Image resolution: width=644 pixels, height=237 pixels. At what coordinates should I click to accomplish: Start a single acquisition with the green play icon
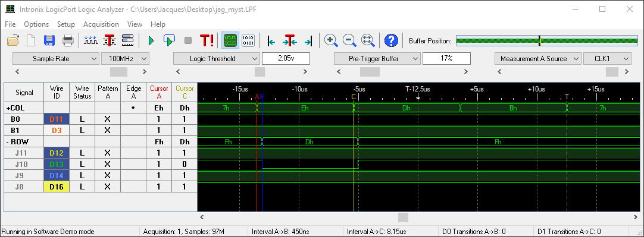[x=151, y=40]
